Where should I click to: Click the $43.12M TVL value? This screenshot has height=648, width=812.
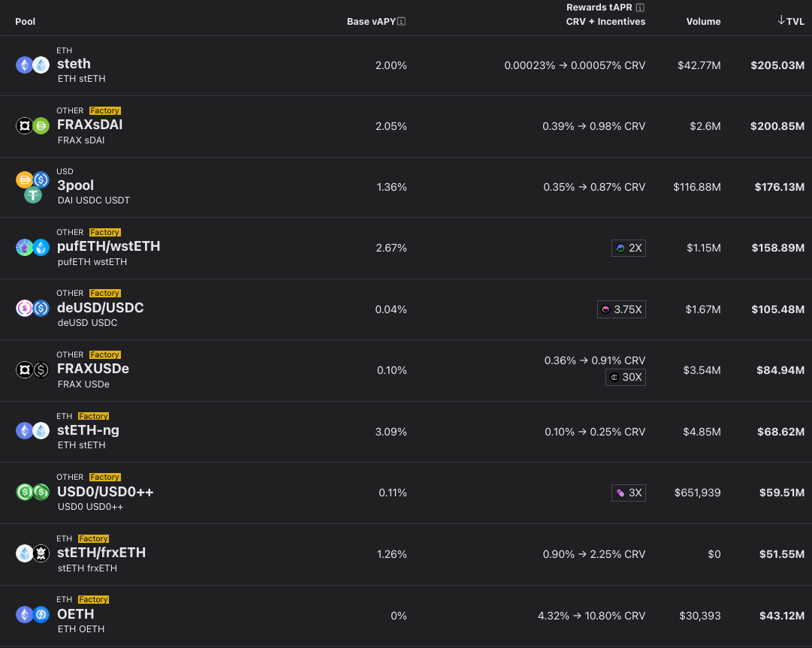[782, 616]
